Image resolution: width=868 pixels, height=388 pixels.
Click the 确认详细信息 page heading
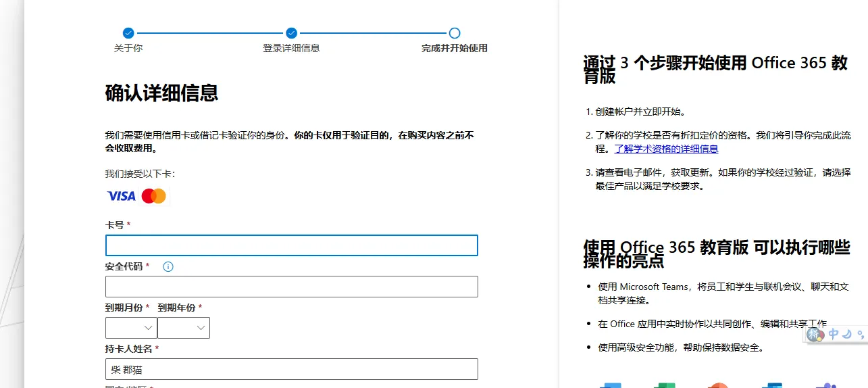[161, 93]
